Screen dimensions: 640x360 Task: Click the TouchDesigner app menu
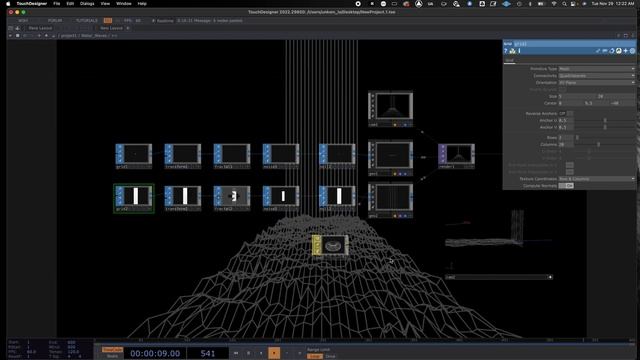(31, 4)
